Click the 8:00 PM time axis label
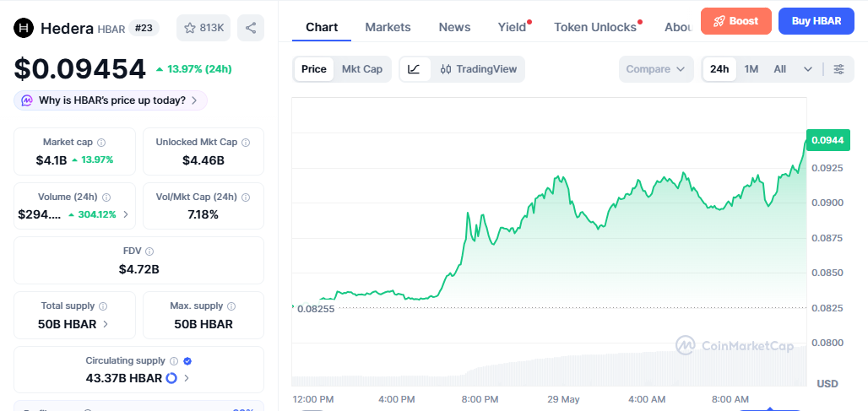The width and height of the screenshot is (868, 411). [x=478, y=399]
